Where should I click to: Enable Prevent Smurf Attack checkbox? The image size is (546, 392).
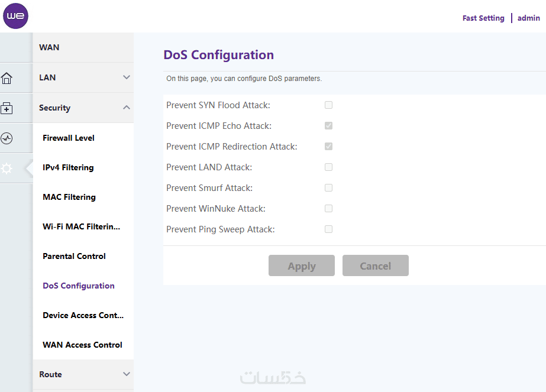(x=328, y=188)
